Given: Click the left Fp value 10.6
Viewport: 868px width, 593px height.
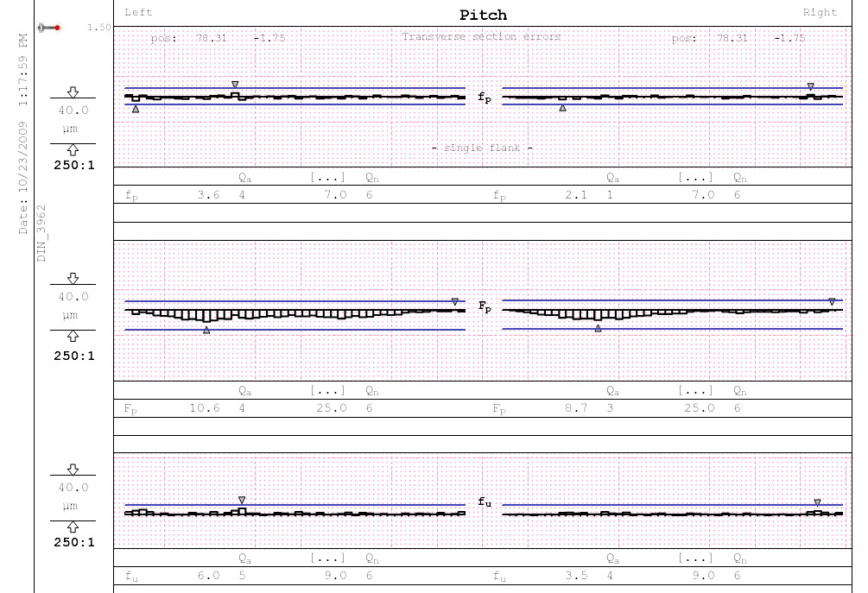Looking at the screenshot, I should tap(205, 407).
